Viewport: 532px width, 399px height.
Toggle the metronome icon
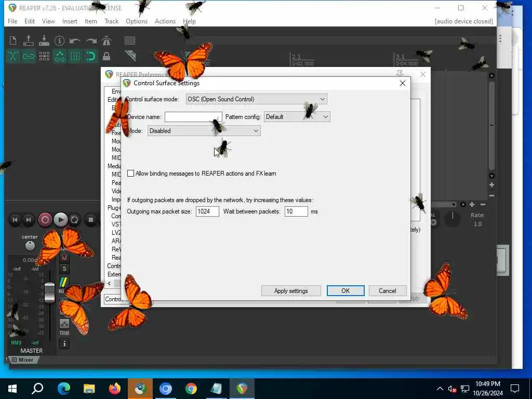pos(107,41)
